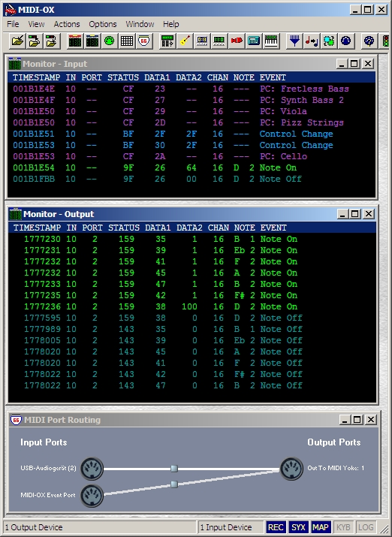Screen dimensions: 392x537
Task: Minimize the Monitor - Output window
Action: point(342,214)
